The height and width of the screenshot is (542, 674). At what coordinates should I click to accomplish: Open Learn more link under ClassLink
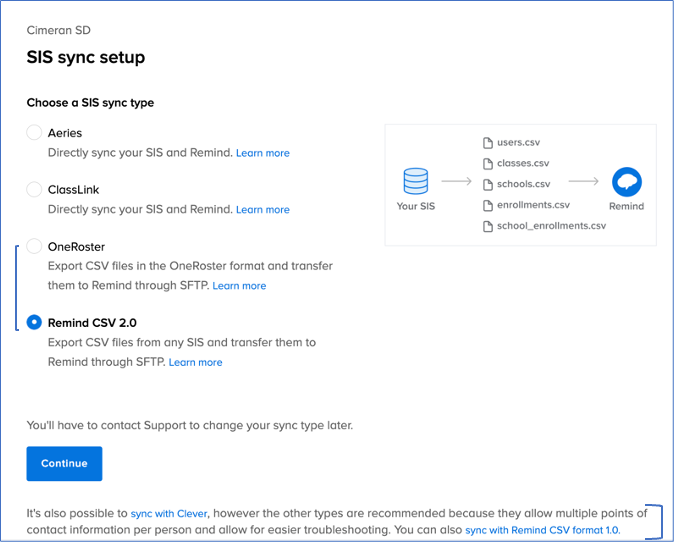pos(262,210)
